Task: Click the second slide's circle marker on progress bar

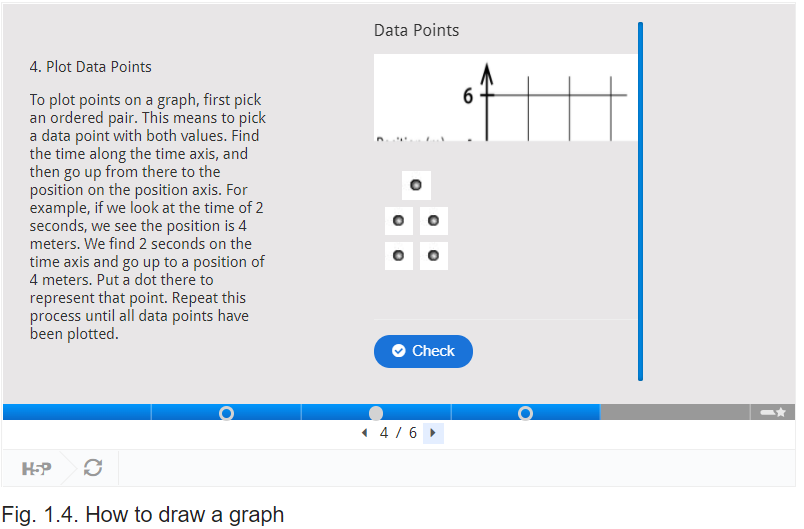Action: 226,413
